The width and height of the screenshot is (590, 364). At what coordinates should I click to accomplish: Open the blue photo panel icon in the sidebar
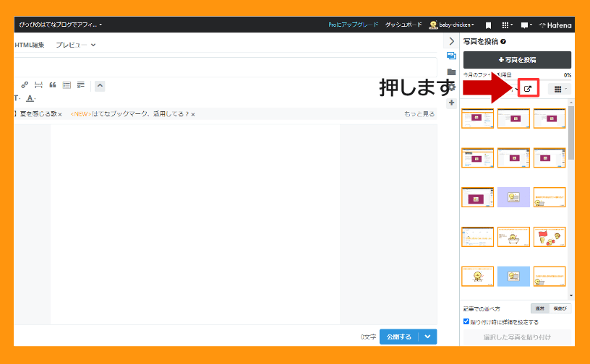(451, 56)
